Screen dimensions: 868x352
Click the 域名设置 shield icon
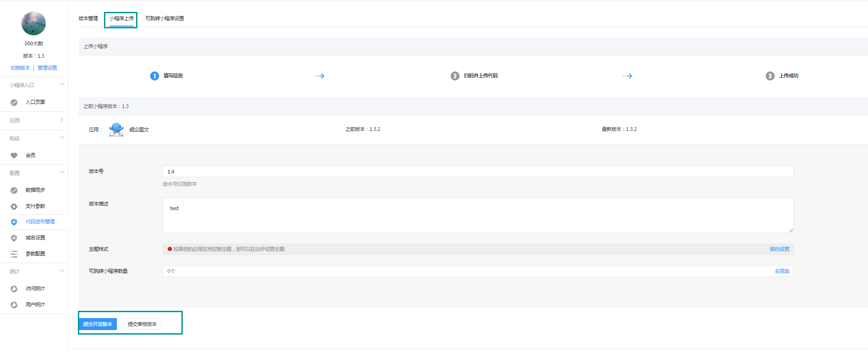(14, 238)
